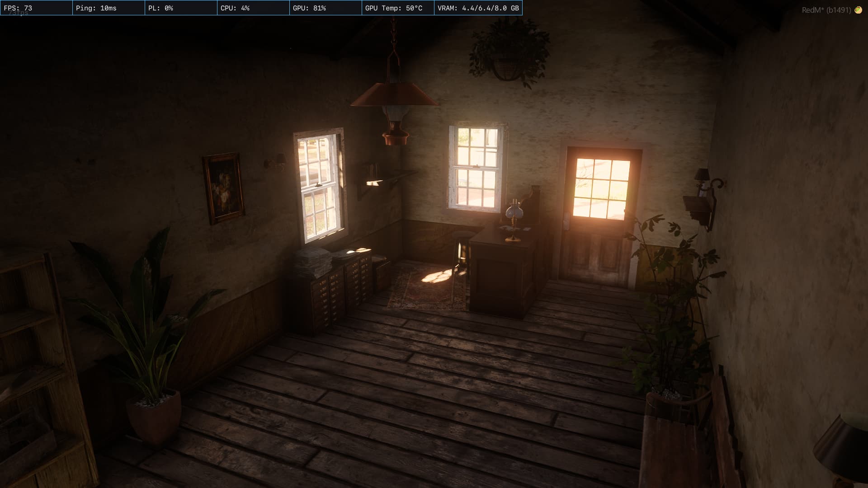Click the GPU Temp: 50°C cell
The image size is (868, 488).
pos(398,8)
